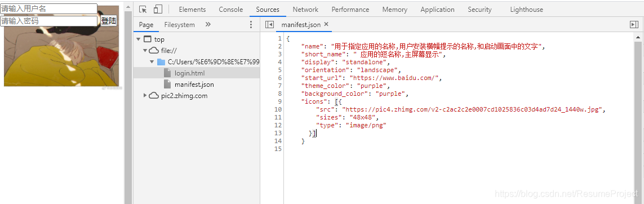Select the manifest.json editor tab
The image size is (644, 204).
[301, 25]
